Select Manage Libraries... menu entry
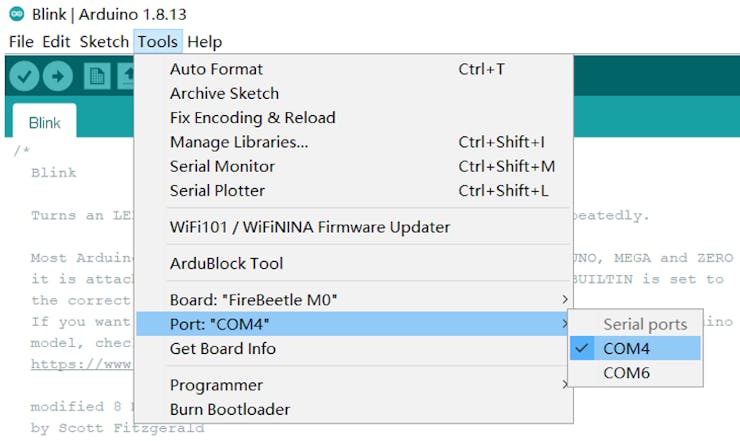 [x=239, y=142]
